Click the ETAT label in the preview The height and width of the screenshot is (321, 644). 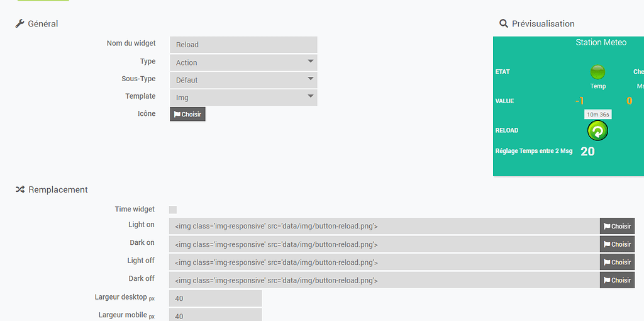point(502,72)
